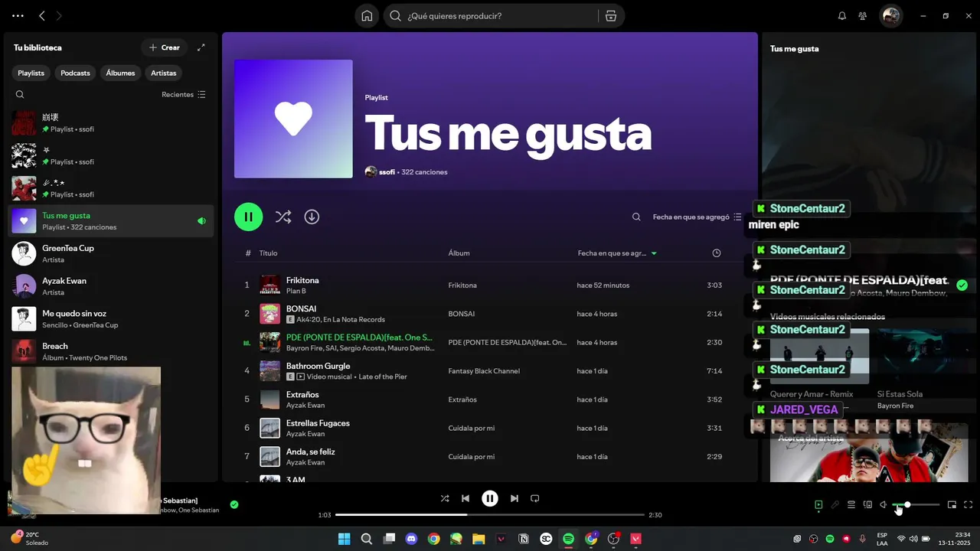Open Discord from the taskbar
This screenshot has height=551, width=980.
point(411,539)
